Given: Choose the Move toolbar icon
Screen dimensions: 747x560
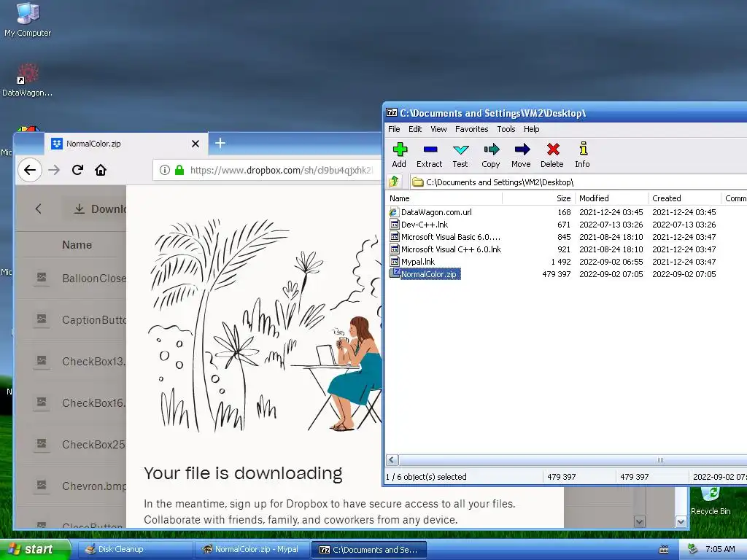Looking at the screenshot, I should (x=521, y=155).
